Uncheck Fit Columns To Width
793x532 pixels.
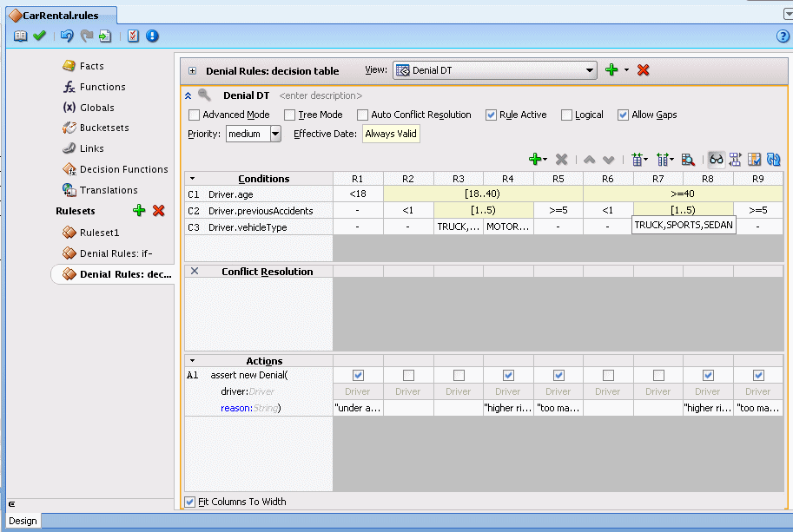pos(190,501)
